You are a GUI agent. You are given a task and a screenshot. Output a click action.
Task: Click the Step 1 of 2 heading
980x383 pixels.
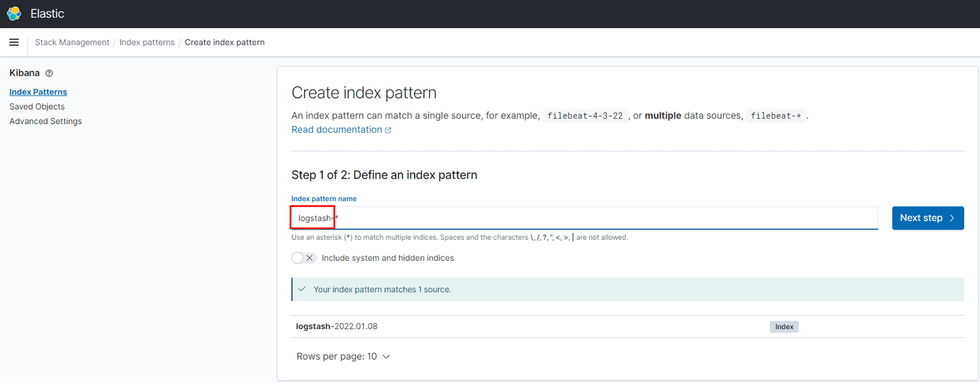(x=384, y=175)
